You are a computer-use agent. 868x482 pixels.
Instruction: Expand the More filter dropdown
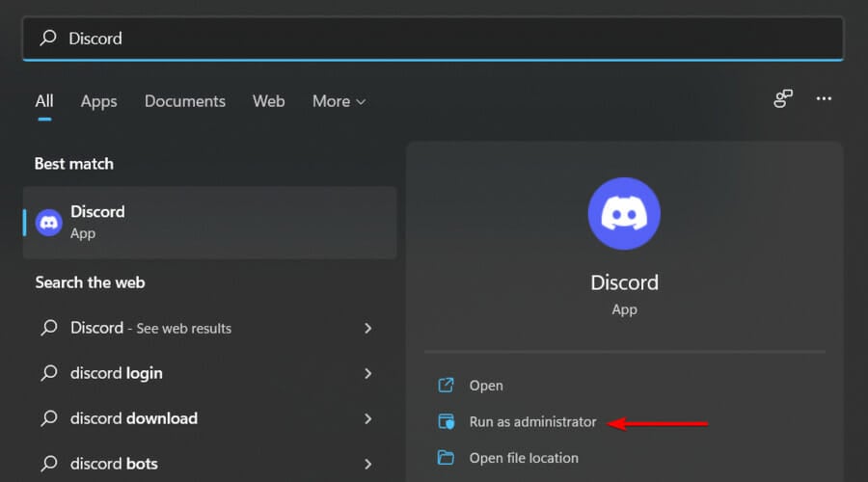tap(339, 101)
